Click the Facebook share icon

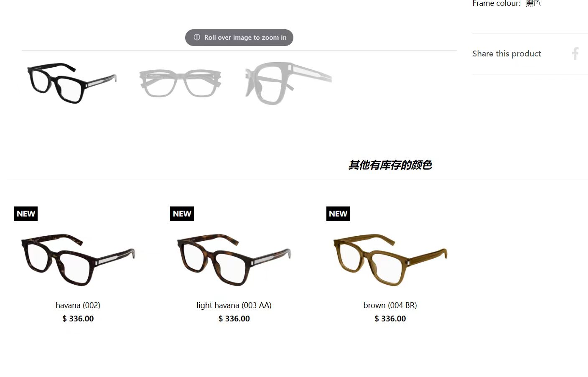[x=575, y=54]
